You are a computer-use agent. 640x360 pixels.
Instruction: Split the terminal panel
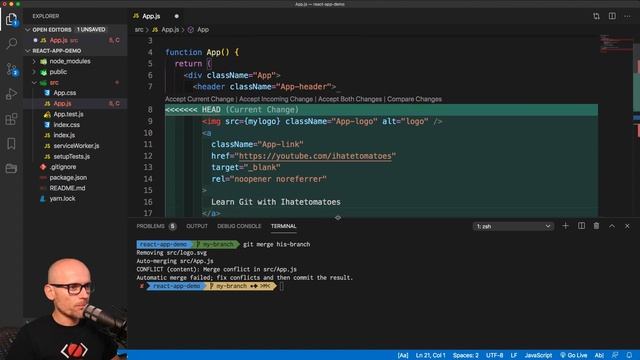[581, 226]
